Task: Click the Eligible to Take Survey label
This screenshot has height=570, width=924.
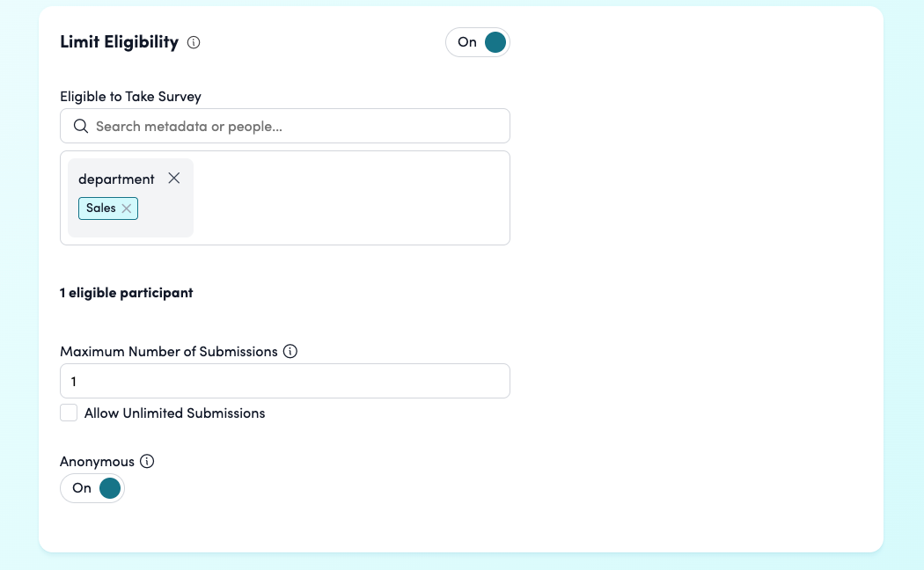Action: click(130, 97)
